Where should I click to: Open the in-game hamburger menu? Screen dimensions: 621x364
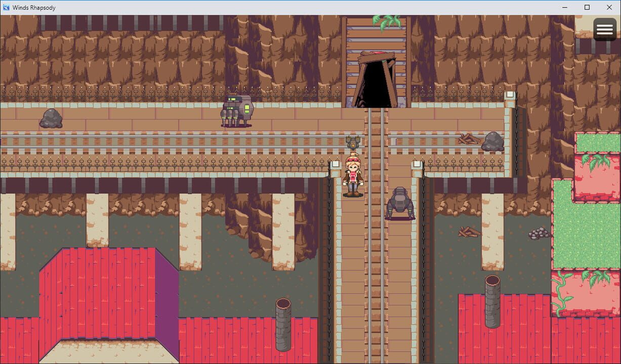pos(605,29)
